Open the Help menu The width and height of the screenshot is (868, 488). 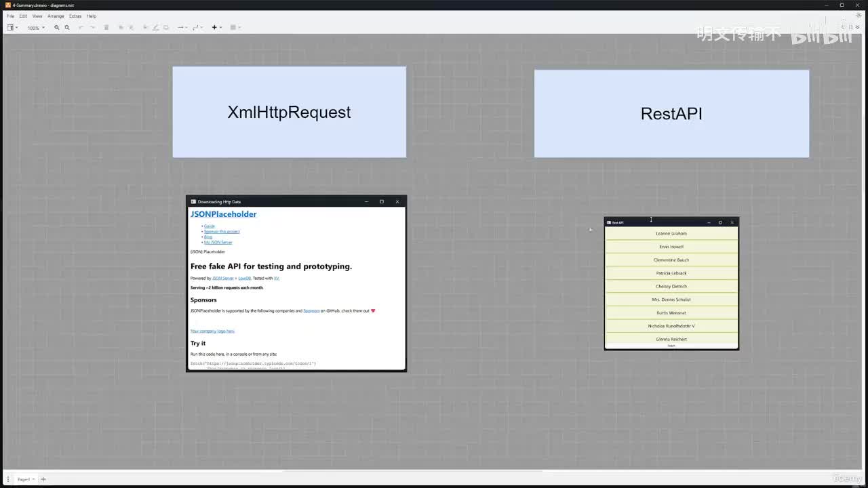(92, 16)
